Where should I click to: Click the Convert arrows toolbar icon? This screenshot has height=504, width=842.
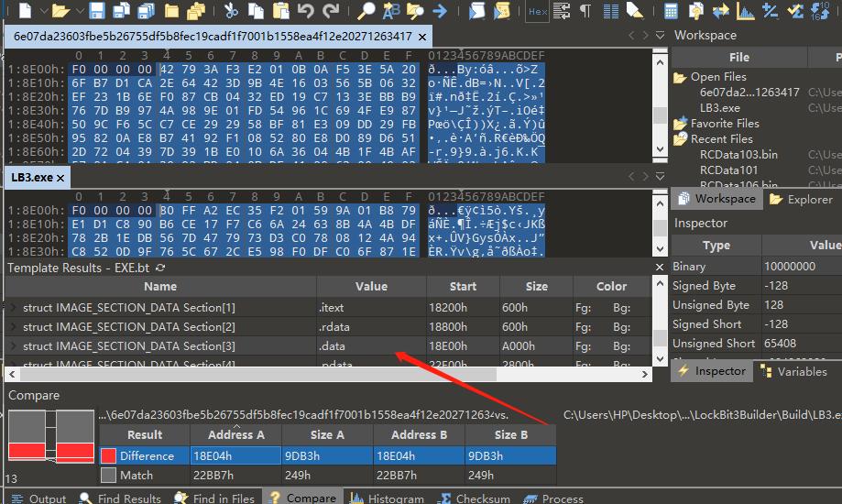coord(721,10)
